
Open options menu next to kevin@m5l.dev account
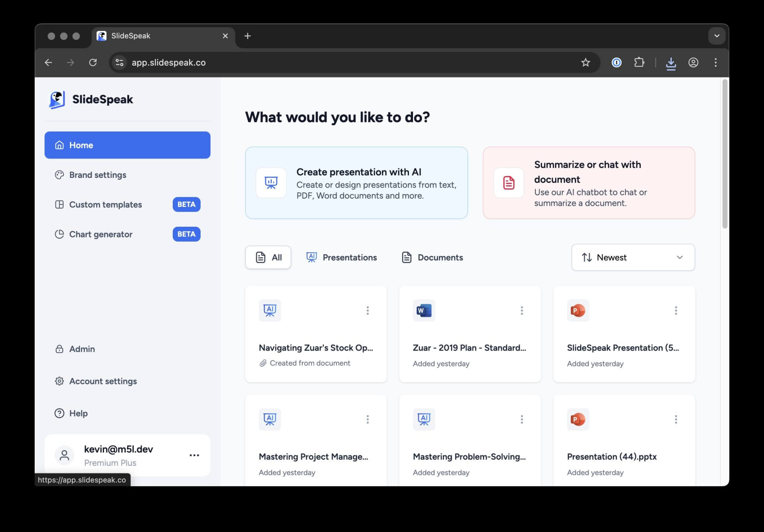[194, 455]
